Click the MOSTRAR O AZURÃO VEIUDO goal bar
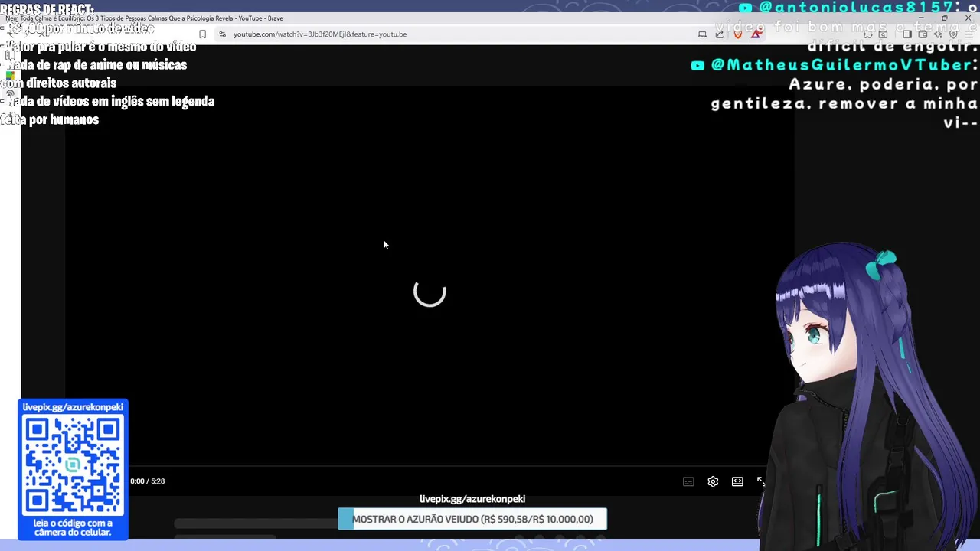This screenshot has height=551, width=980. click(472, 519)
